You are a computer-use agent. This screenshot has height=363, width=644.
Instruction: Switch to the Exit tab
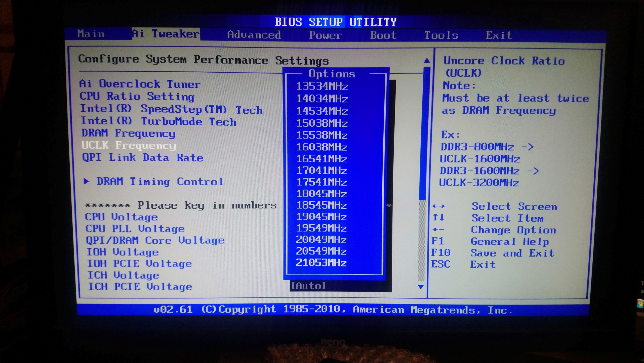coord(499,35)
